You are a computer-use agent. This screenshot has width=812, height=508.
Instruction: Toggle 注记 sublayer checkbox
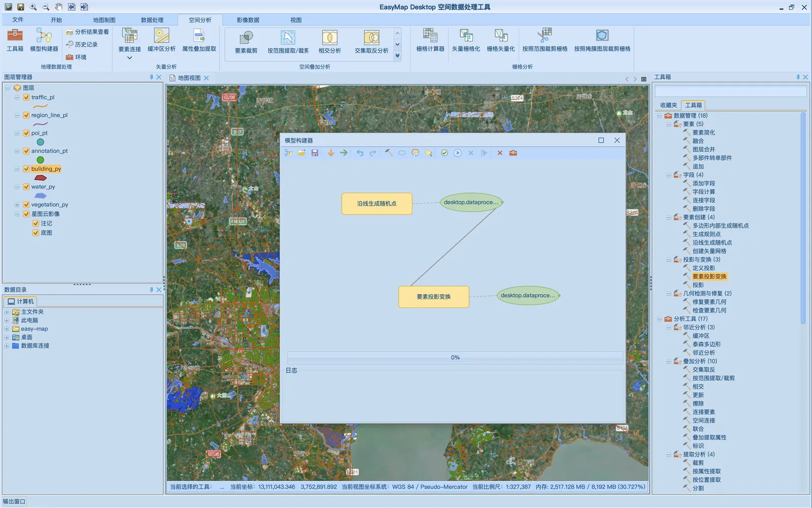(36, 224)
